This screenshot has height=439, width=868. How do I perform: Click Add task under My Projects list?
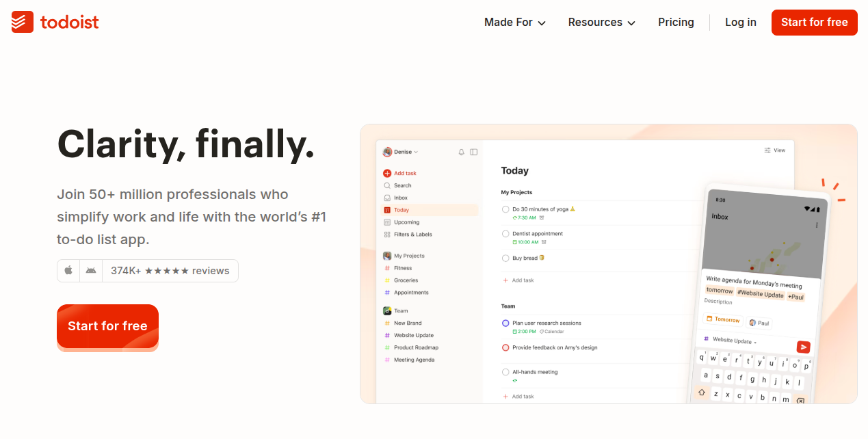point(518,280)
